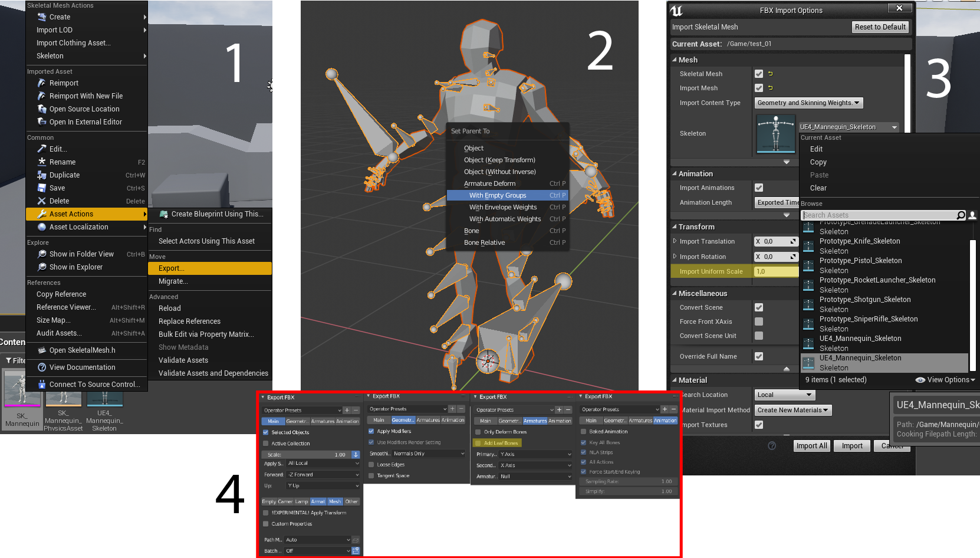
Task: Enable Convert Scene Unit checkbox
Action: 759,336
